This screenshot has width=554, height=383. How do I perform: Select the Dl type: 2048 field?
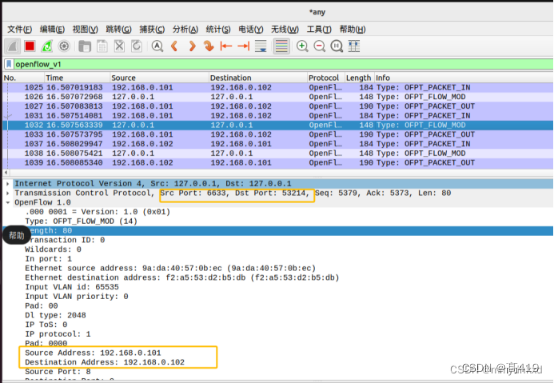(55, 315)
